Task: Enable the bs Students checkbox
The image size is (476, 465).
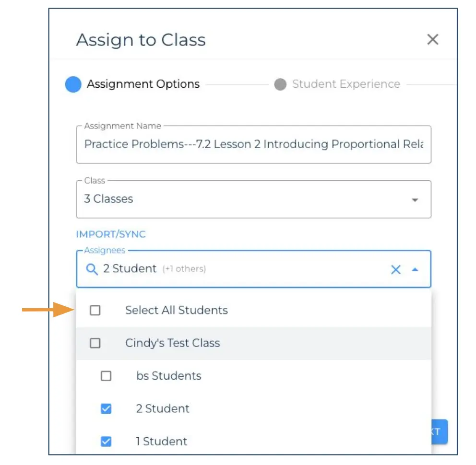Action: coord(106,376)
